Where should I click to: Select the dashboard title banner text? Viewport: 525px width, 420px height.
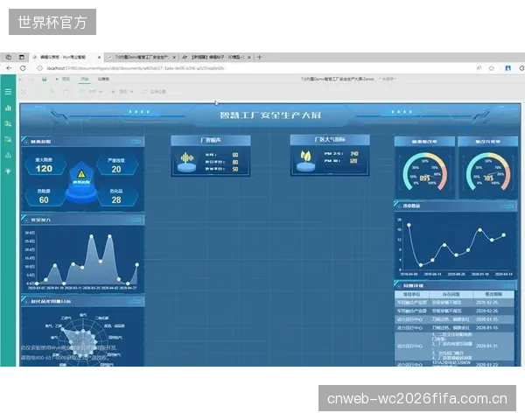click(270, 115)
